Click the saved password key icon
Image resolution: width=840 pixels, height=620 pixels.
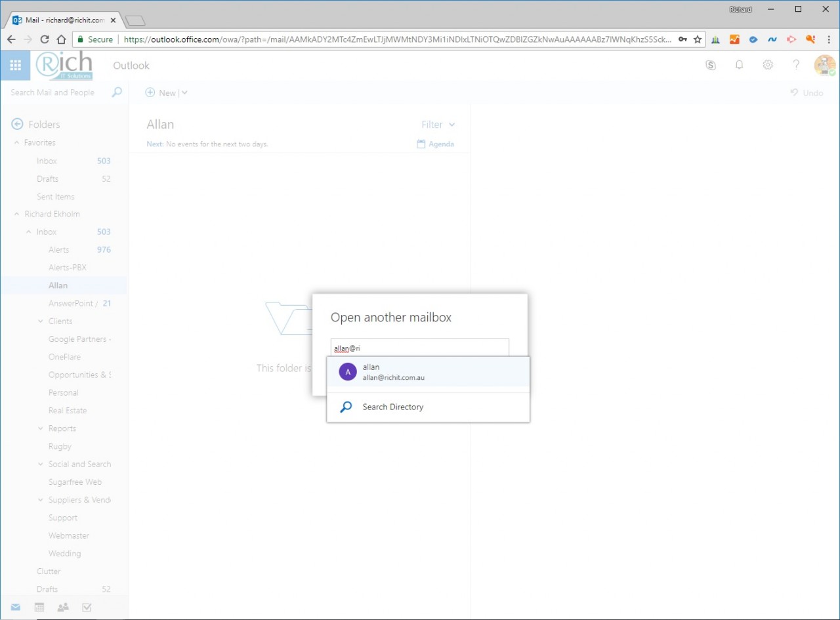pos(682,39)
